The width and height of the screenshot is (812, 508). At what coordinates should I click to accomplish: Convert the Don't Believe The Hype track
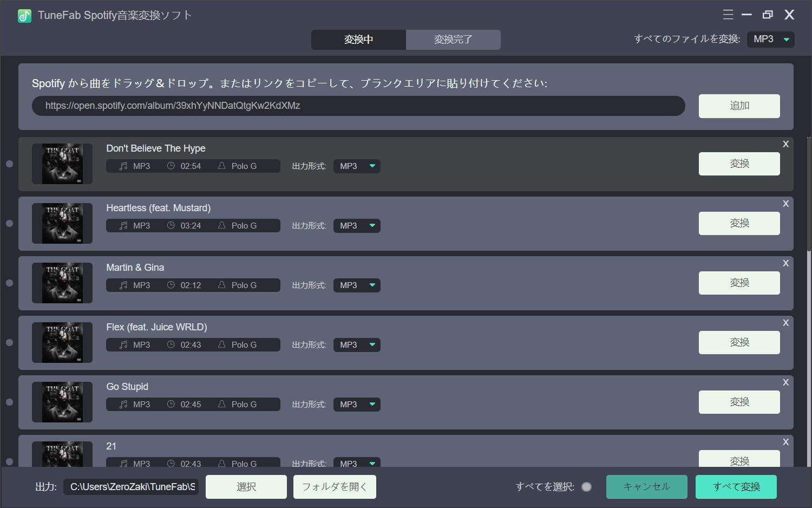739,164
